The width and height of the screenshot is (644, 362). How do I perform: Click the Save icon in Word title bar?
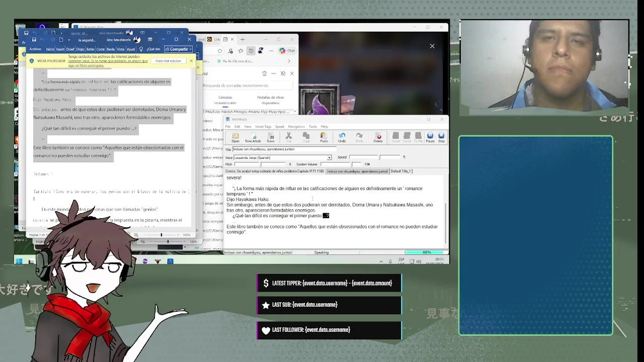[x=34, y=40]
